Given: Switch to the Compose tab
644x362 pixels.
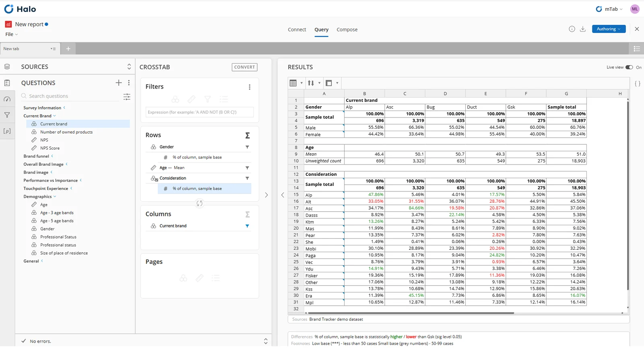Looking at the screenshot, I should 347,30.
